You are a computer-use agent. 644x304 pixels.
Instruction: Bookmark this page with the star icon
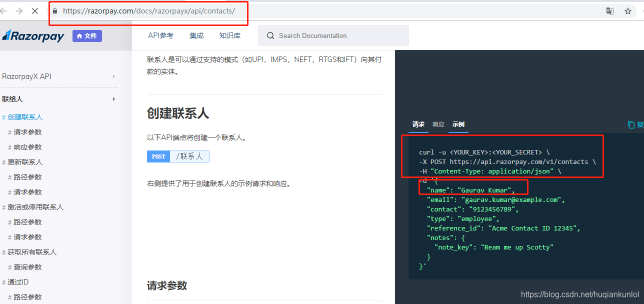pyautogui.click(x=628, y=11)
